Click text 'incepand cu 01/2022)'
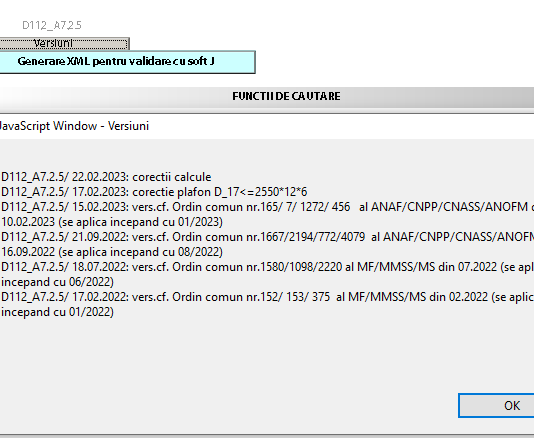The image size is (534, 438). coord(57,312)
